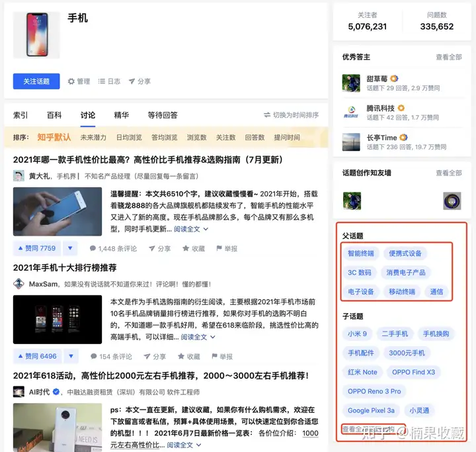Image resolution: width=476 pixels, height=452 pixels.
Task: Downvote the answer beside 赞同 6496
Action: pos(71,356)
